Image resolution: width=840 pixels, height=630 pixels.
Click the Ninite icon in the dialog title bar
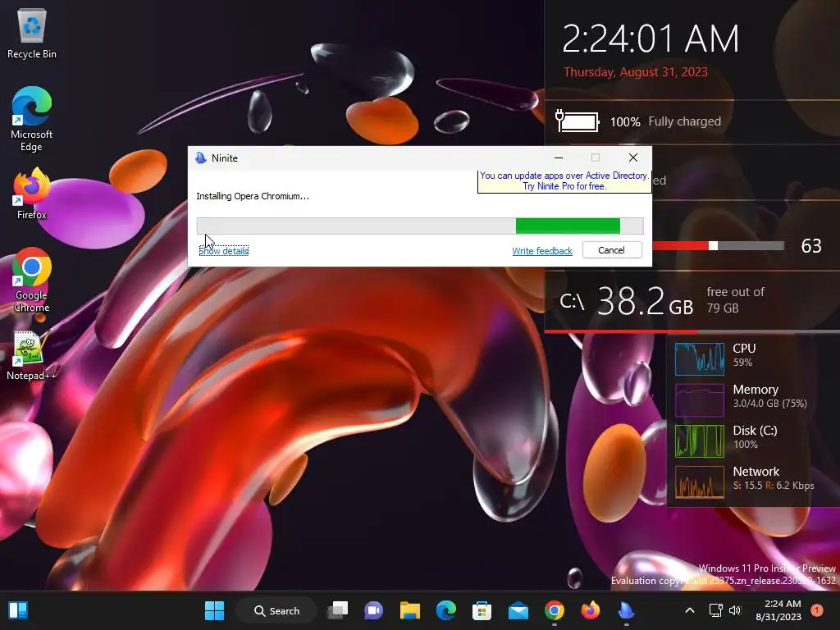click(201, 158)
